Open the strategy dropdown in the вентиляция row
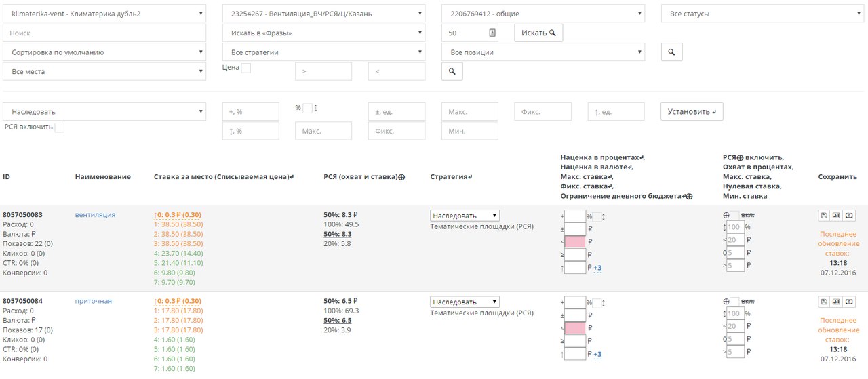The image size is (868, 379). click(x=465, y=216)
